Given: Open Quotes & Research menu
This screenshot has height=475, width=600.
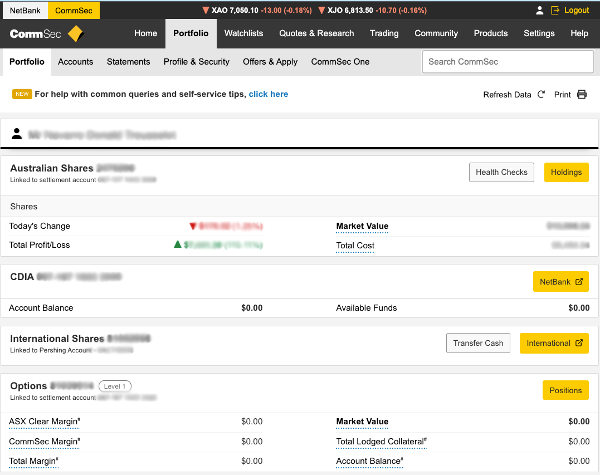Looking at the screenshot, I should click(317, 33).
